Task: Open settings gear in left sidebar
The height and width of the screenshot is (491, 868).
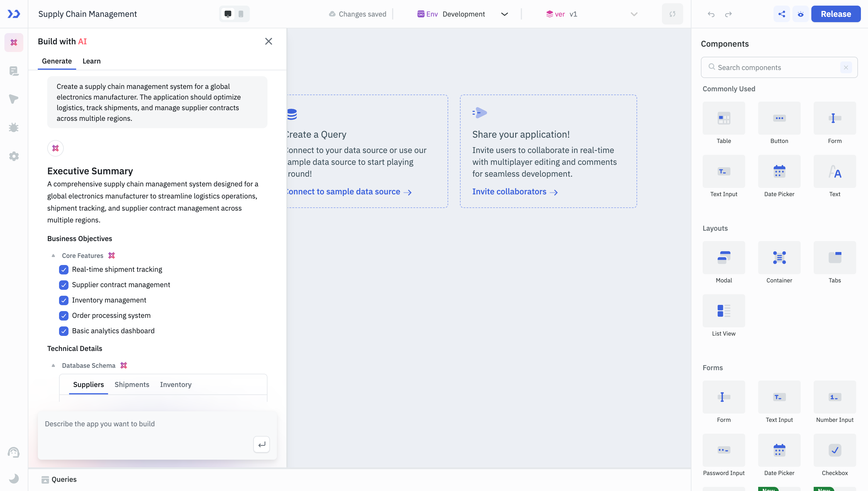Action: coord(14,156)
